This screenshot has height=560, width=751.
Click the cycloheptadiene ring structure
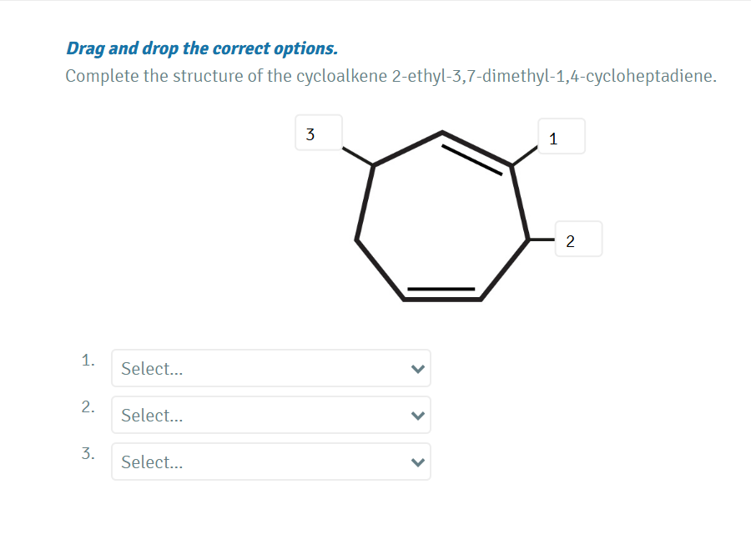pos(442,217)
